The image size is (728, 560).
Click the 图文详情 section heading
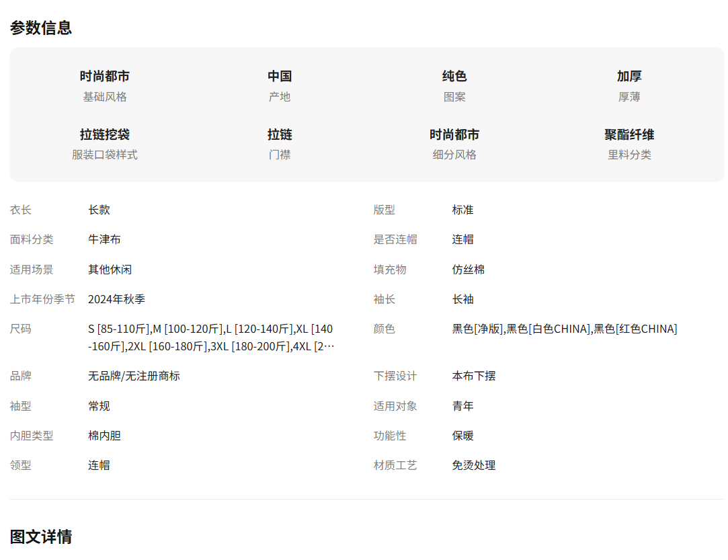coord(41,536)
